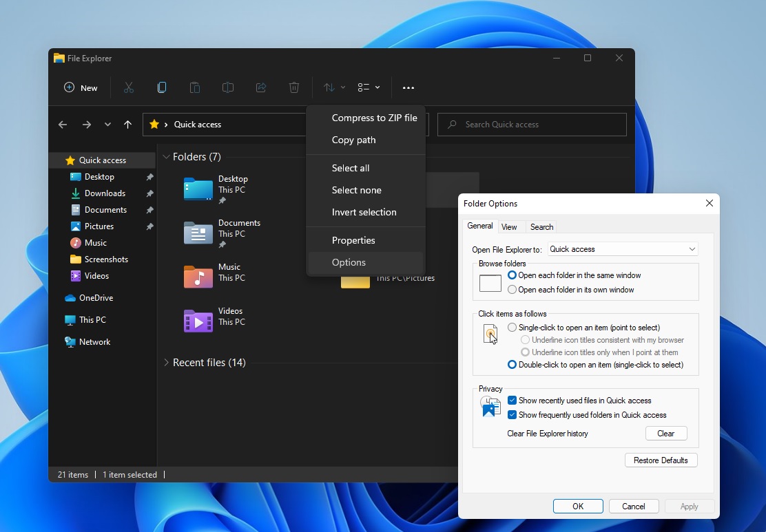This screenshot has height=532, width=766.
Task: Choose Select all from the menu
Action: (366, 168)
